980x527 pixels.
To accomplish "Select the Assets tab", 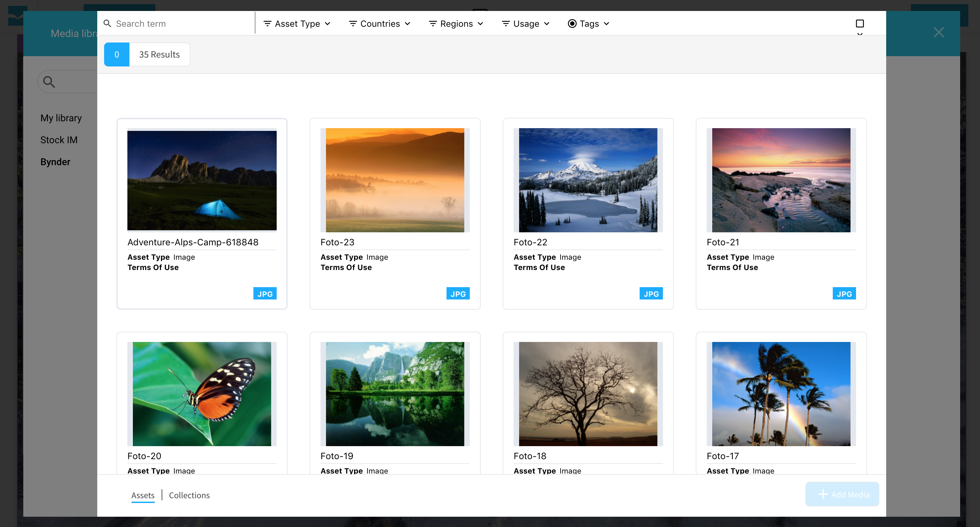I will point(143,495).
